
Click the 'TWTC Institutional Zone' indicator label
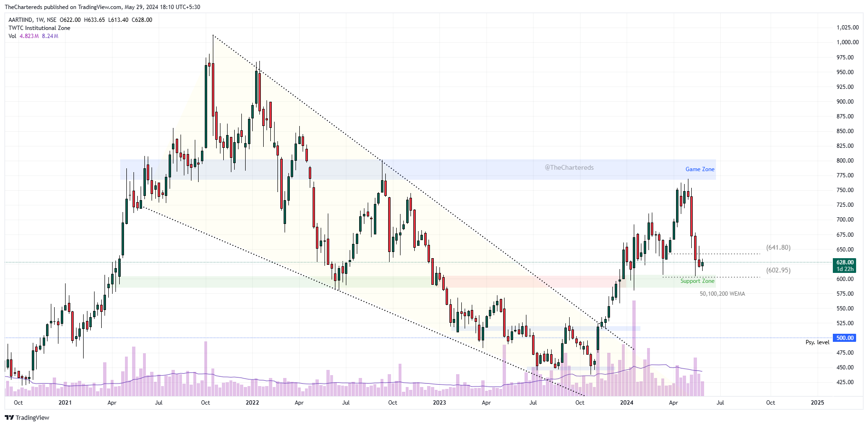tap(39, 28)
